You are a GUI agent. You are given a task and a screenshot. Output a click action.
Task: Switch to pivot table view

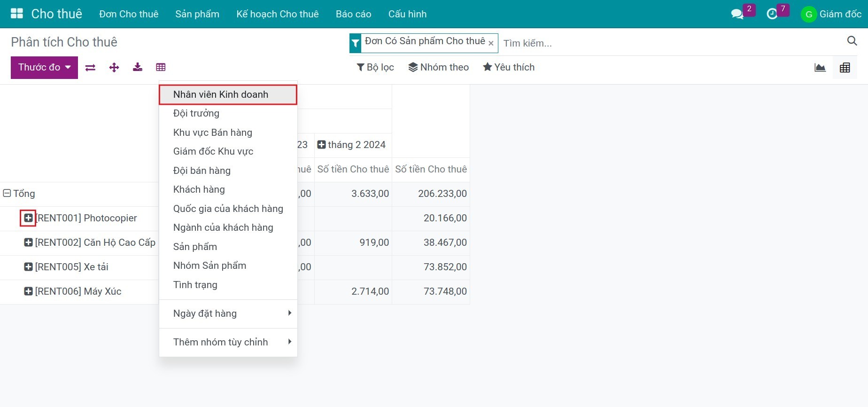tap(845, 68)
